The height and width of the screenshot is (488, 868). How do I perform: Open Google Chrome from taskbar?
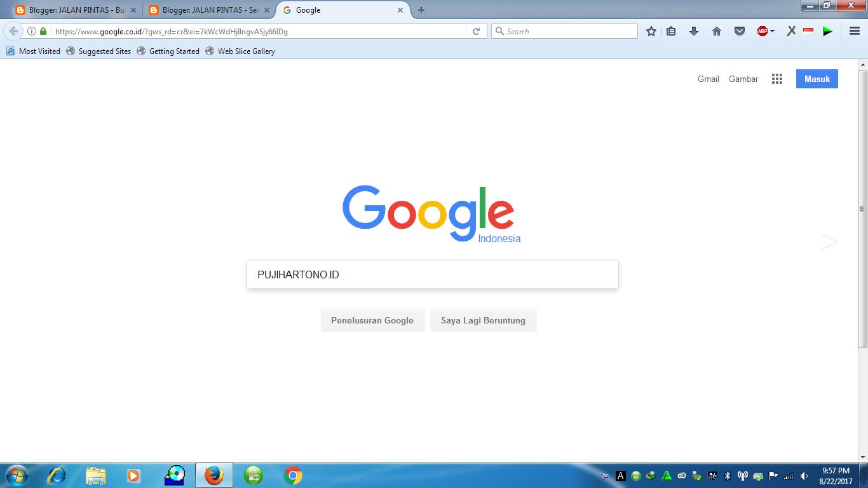coord(293,475)
